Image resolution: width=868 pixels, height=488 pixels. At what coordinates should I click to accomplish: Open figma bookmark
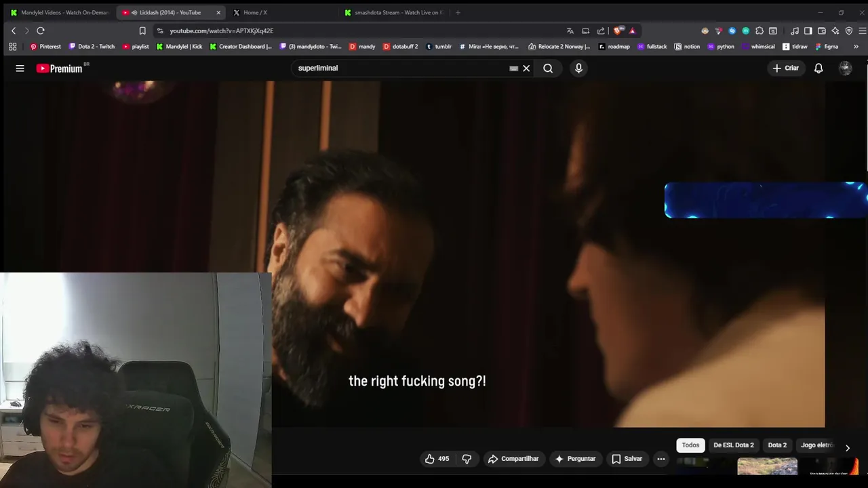827,47
